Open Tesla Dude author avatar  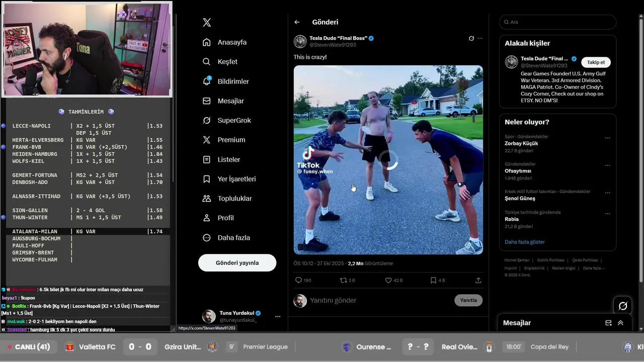click(300, 41)
